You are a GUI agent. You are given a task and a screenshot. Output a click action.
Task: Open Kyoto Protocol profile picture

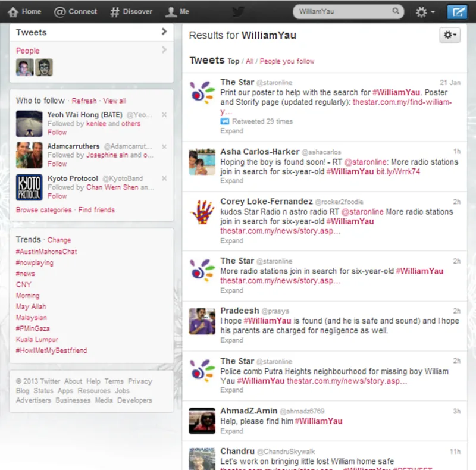pos(29,187)
